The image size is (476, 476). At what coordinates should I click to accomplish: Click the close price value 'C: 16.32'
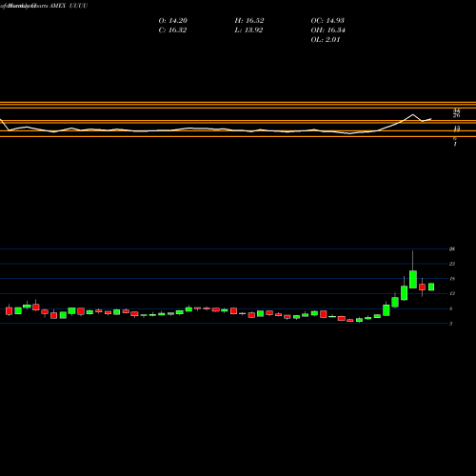(x=172, y=30)
